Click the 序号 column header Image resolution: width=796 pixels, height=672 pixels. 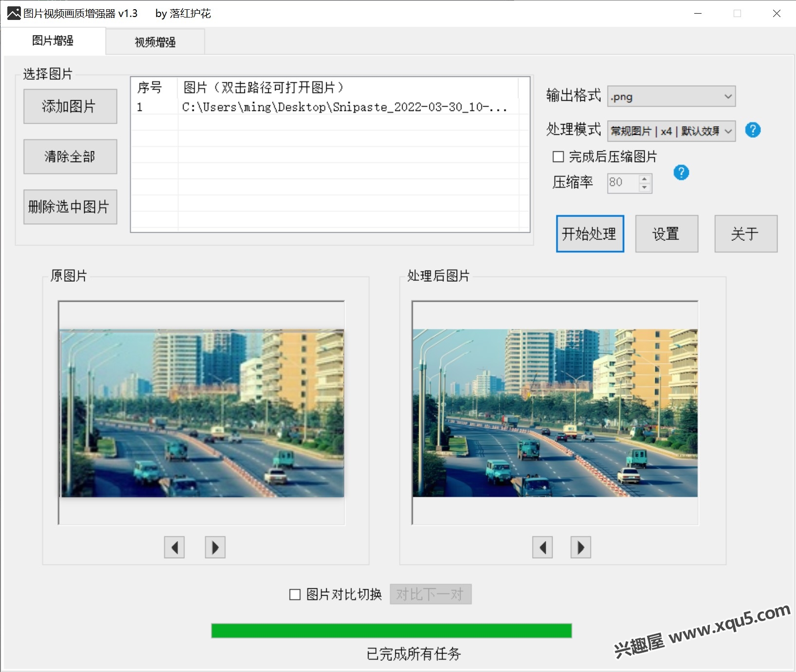tap(154, 88)
